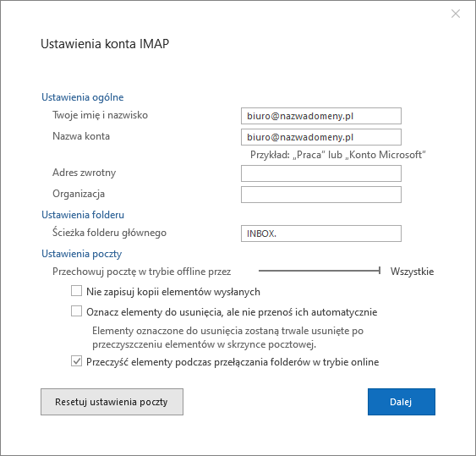The image size is (476, 456).
Task: Edit the Ścieżka folderu głównego INBOX field
Action: tap(321, 233)
